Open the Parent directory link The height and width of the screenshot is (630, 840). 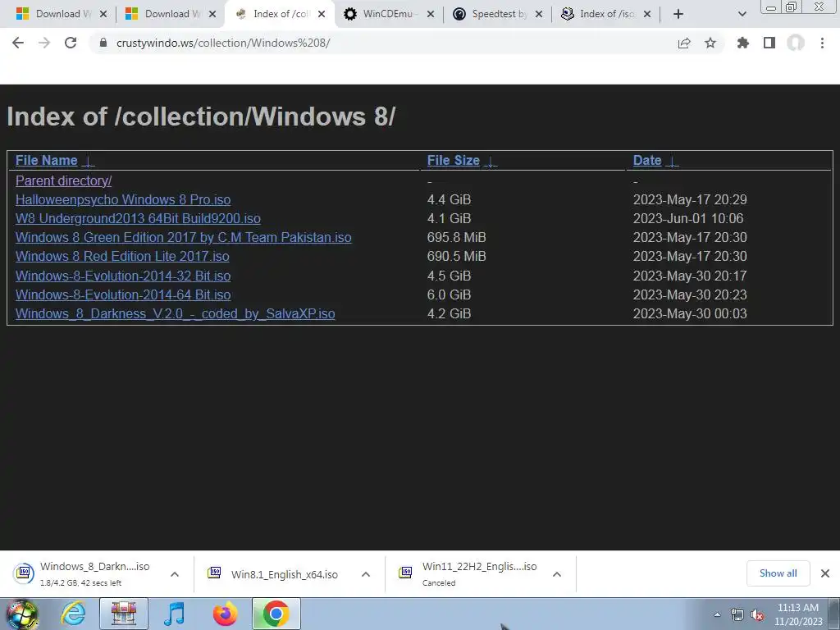tap(64, 180)
